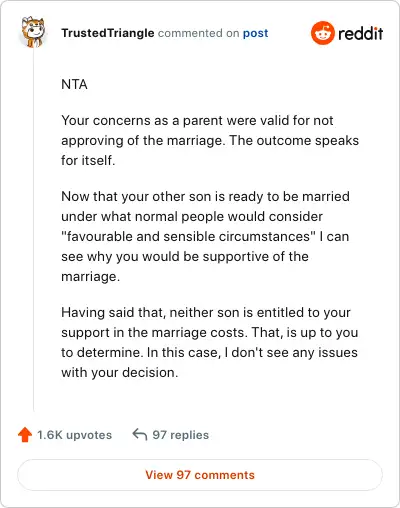Click the paragraph starting "Having said that"
Image resolution: width=400 pixels, height=508 pixels.
pos(210,342)
